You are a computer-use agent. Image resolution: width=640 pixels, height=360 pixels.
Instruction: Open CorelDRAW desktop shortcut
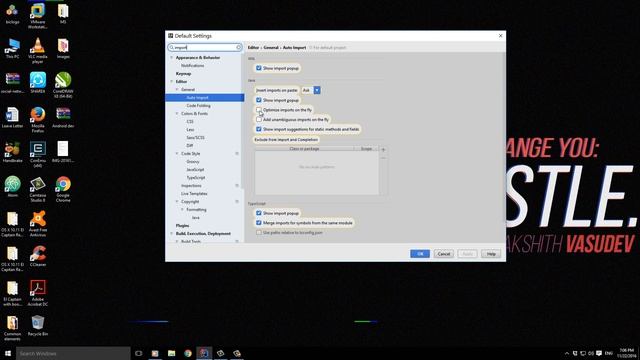tap(63, 85)
